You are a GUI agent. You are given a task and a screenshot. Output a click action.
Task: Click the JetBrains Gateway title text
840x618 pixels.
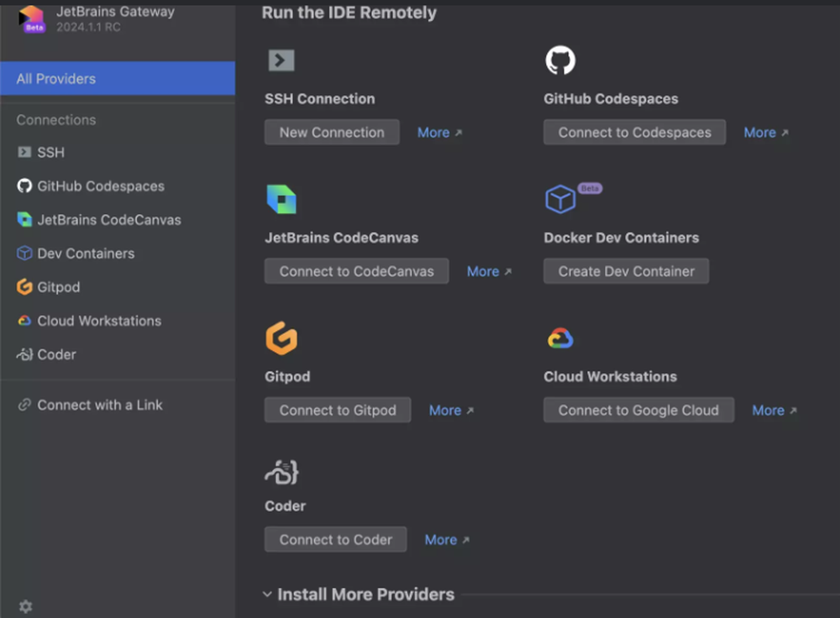coord(115,11)
